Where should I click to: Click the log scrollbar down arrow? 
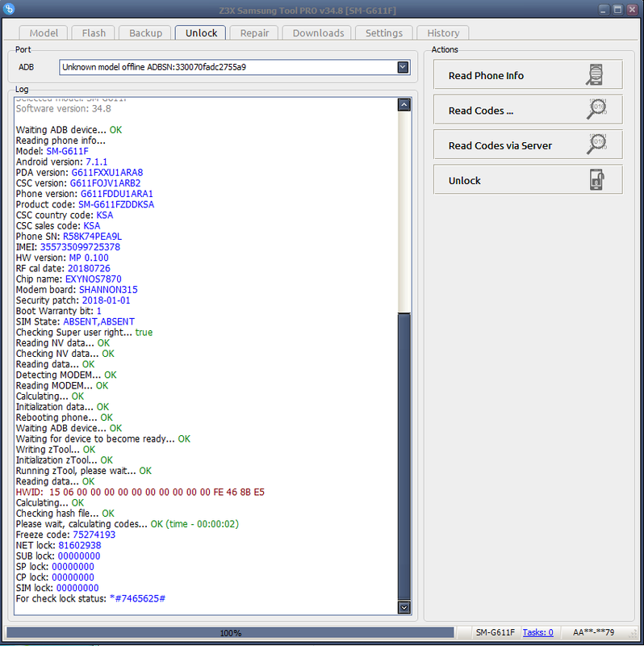(404, 607)
